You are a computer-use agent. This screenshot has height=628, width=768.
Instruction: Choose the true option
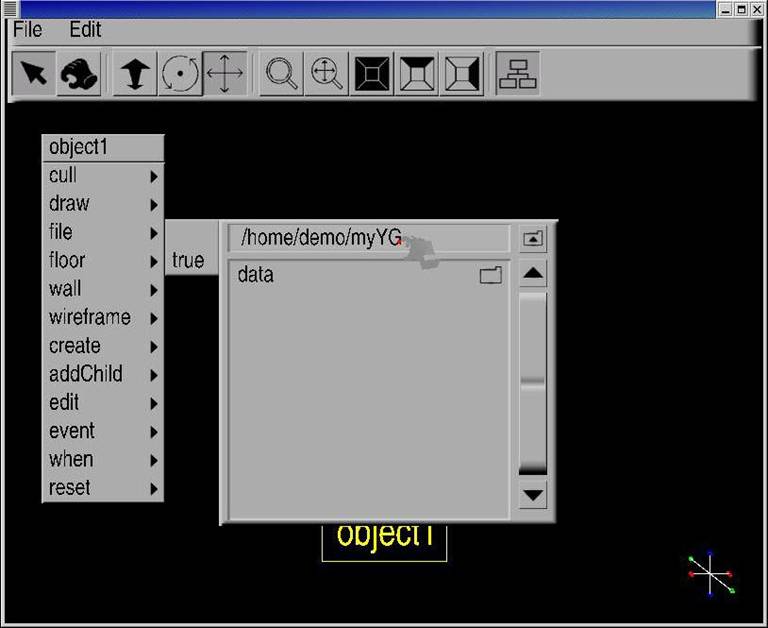[192, 260]
